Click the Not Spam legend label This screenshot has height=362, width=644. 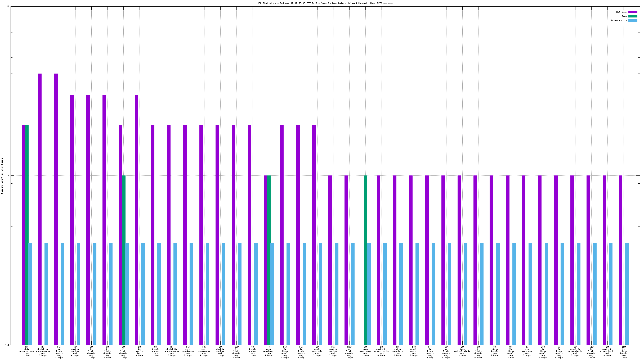621,12
